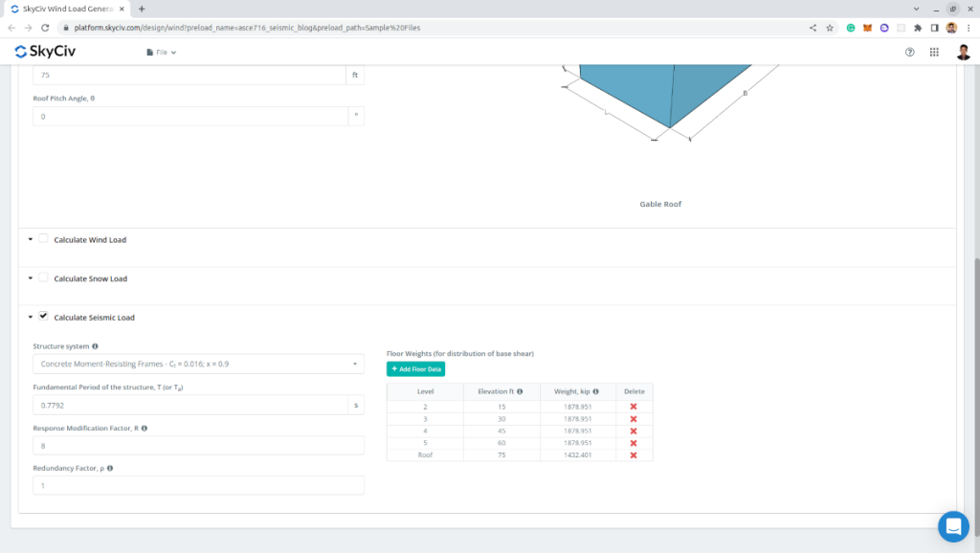Open the live chat support bubble
980x553 pixels.
coord(953,526)
